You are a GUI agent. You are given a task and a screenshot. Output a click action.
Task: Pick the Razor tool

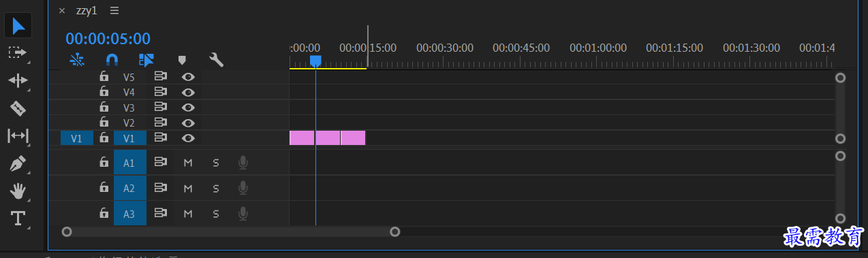click(18, 108)
